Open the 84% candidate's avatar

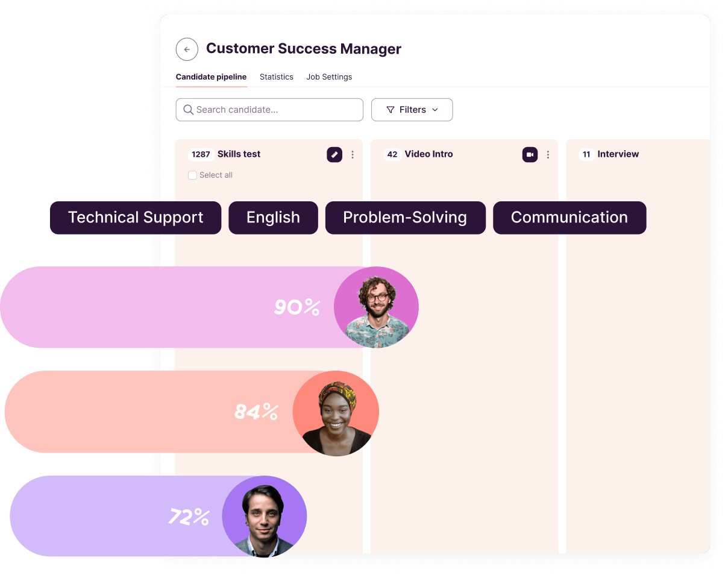click(x=336, y=413)
